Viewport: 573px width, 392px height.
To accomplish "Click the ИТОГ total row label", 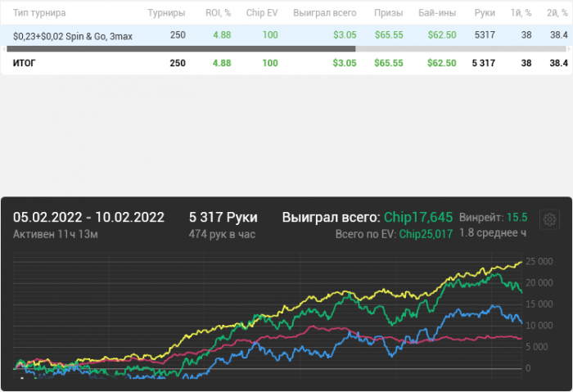I will coord(24,63).
